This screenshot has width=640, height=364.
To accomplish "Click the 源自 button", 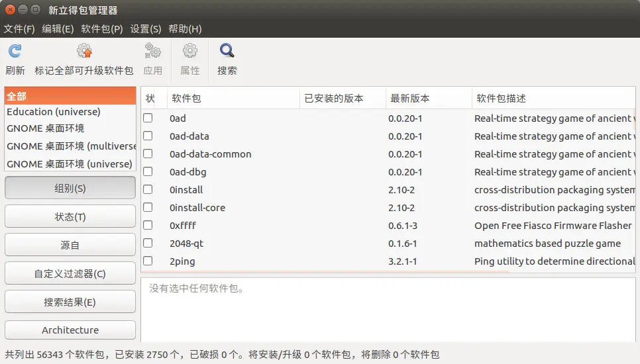I will coord(70,245).
